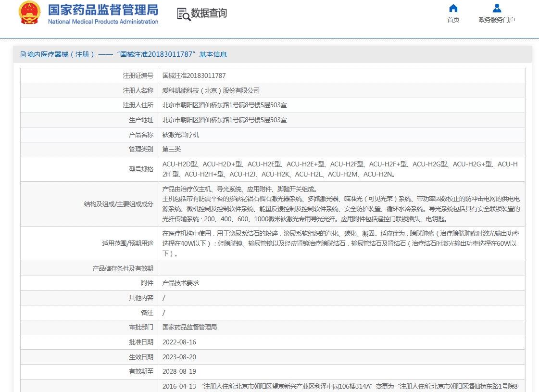Select effective date 2023-08-20
Screen dimensions: 539x392
point(179,357)
